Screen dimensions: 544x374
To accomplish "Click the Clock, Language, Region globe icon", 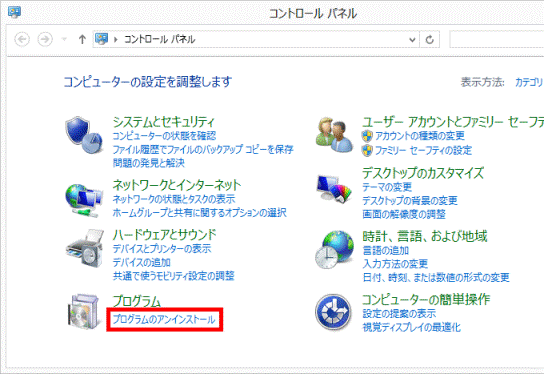I will click(x=334, y=250).
